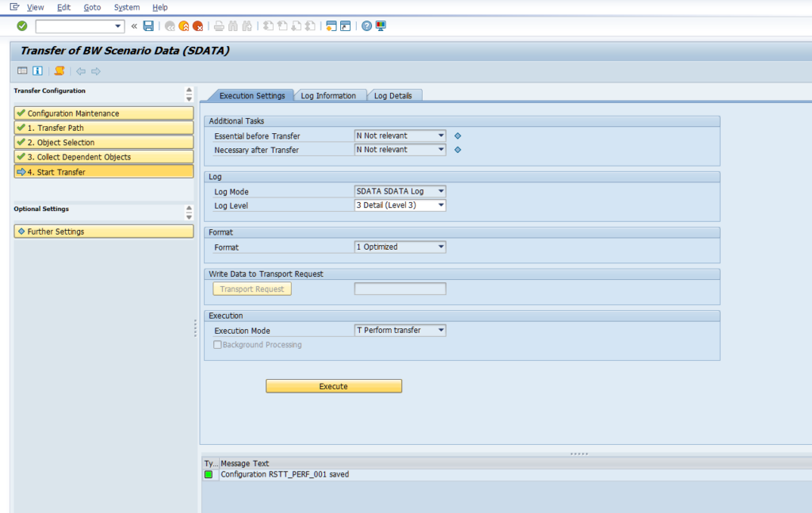Click the Save disk icon
812x513 pixels.
point(148,26)
